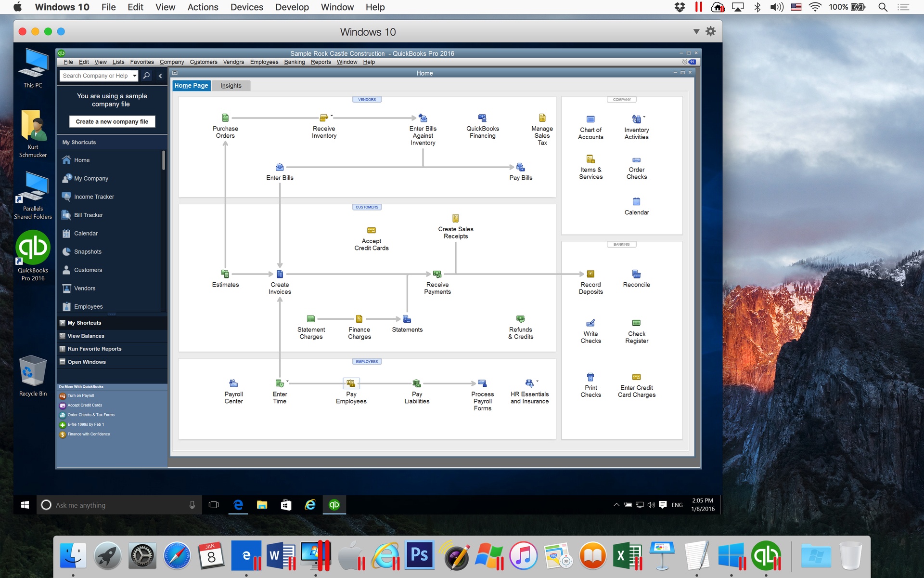Open Enter Credit Card Charges
This screenshot has width=924, height=578.
tap(636, 377)
